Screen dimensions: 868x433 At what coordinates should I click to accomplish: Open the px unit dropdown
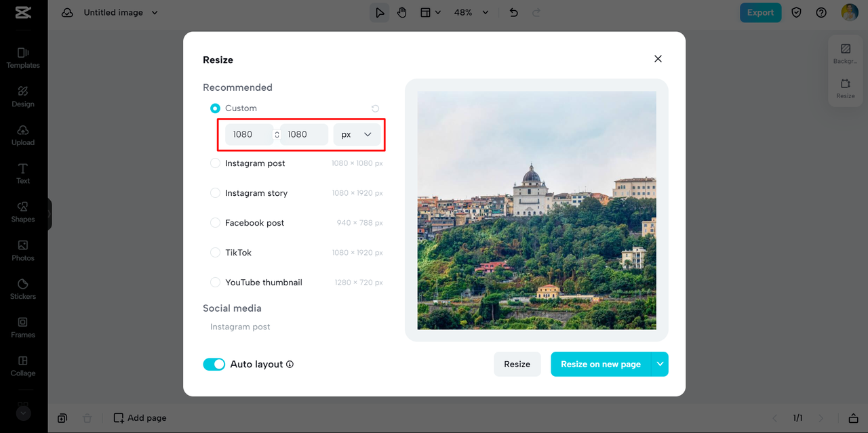click(357, 134)
